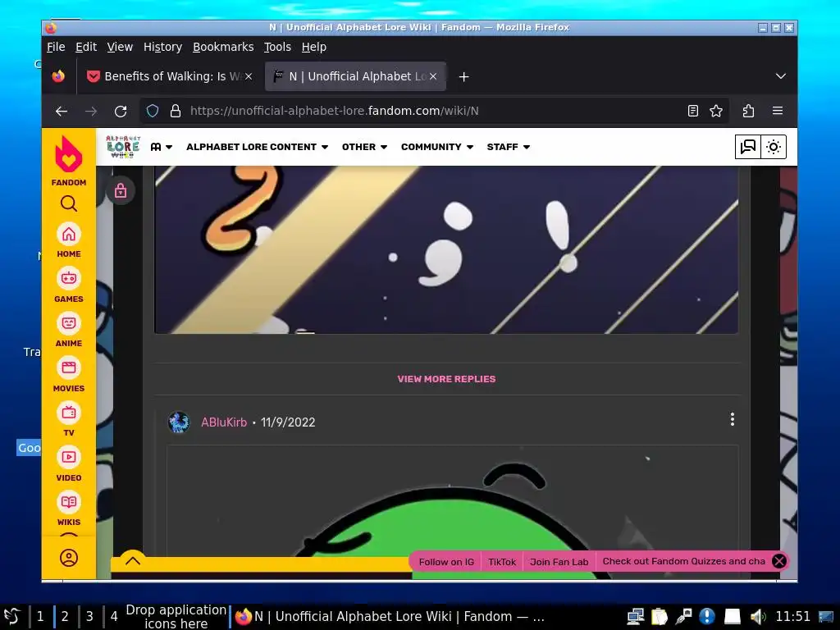Click the site security padlock icon

pyautogui.click(x=176, y=111)
